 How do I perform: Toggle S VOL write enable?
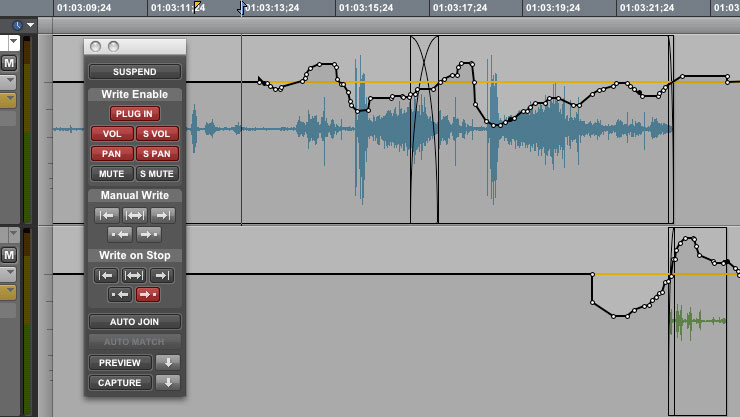coord(157,133)
